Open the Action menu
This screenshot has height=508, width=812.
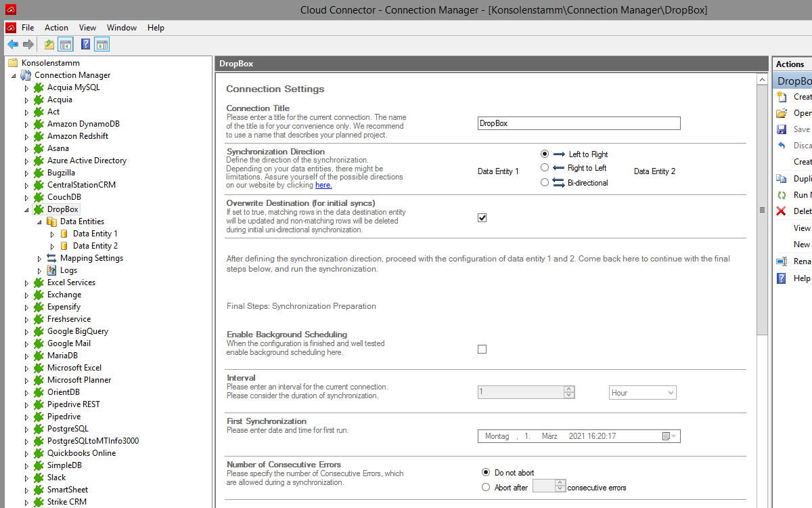point(56,28)
